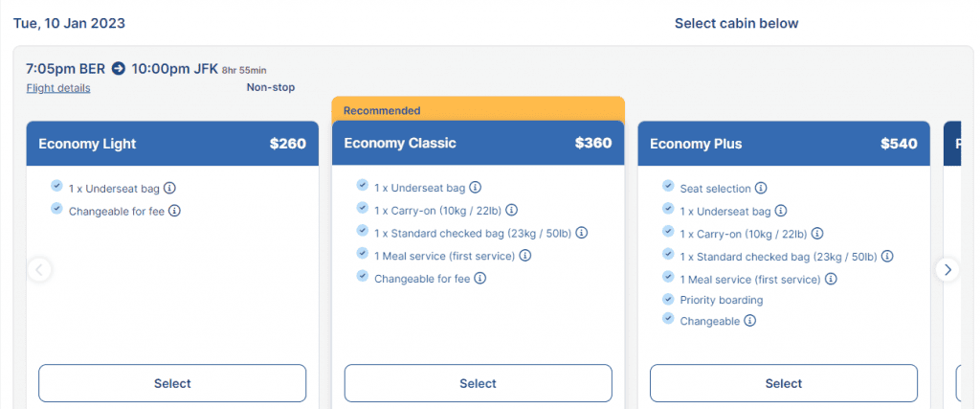Click info icon for Economy Plus Meal service
This screenshot has height=409, width=980.
coord(831,279)
